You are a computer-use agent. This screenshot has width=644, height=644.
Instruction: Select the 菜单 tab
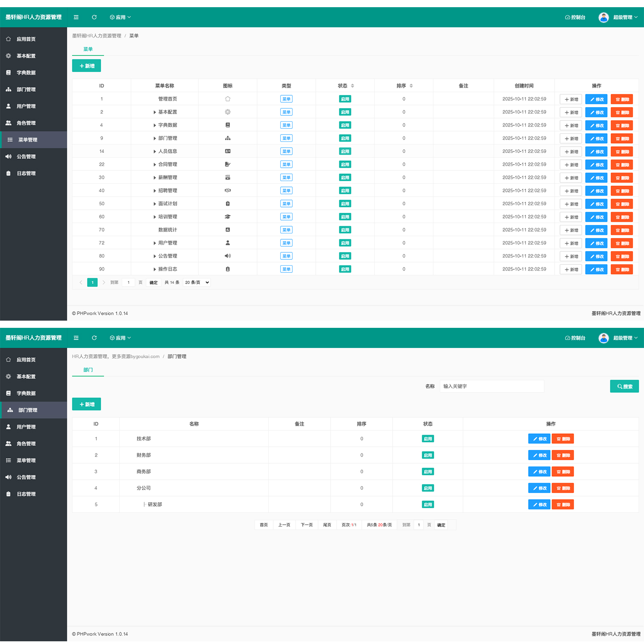[x=88, y=49]
